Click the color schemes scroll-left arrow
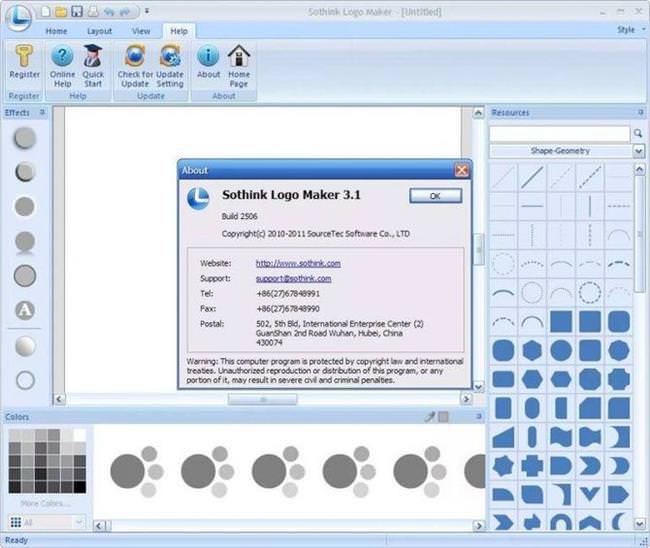650x548 pixels. (x=99, y=526)
